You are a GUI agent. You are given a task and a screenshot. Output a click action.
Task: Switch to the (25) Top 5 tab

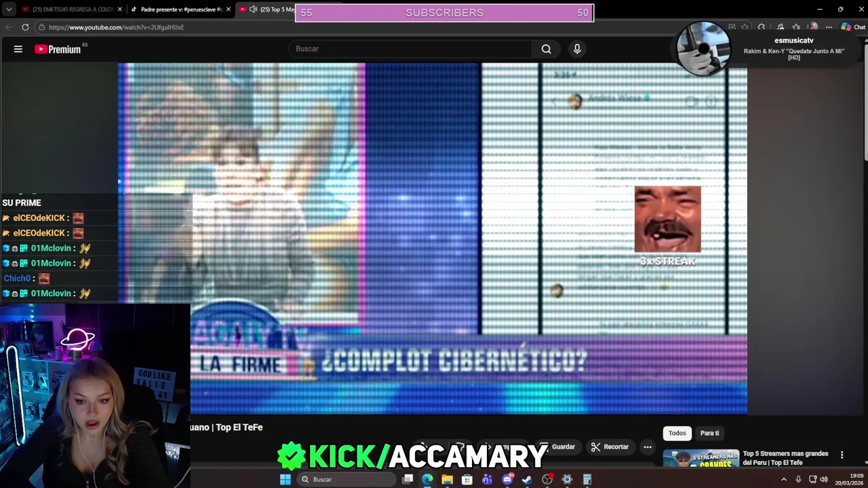coord(277,9)
